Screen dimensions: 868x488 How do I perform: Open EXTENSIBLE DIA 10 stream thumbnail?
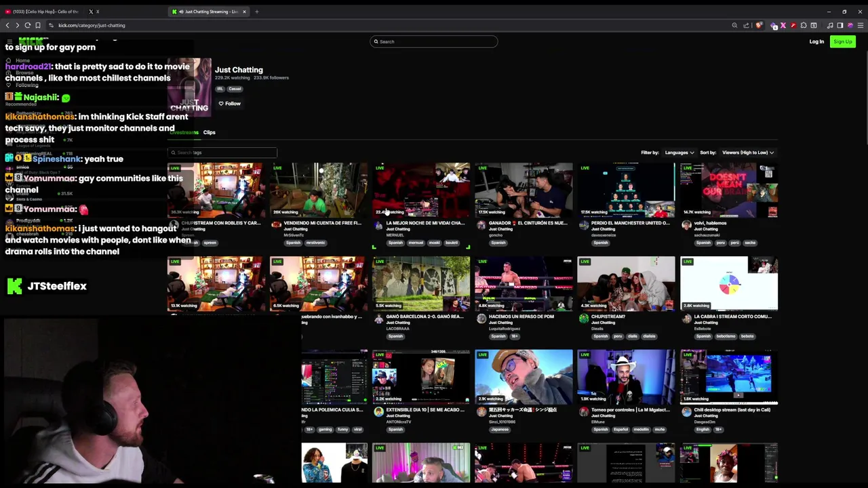pos(420,377)
